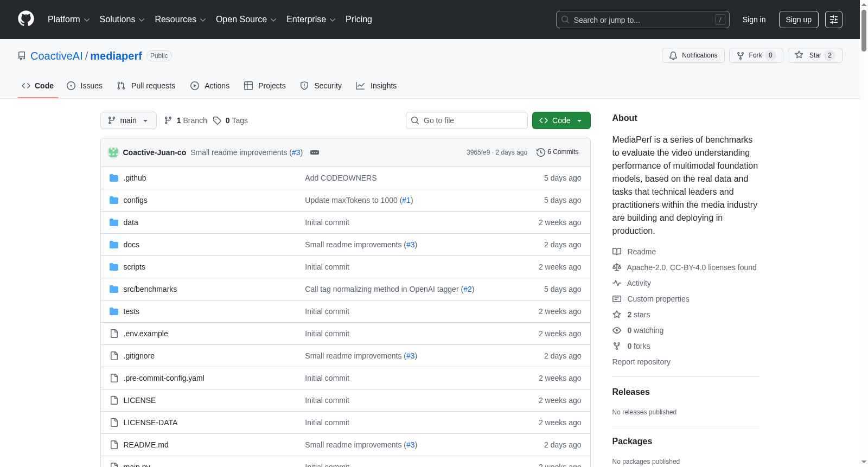Viewport: 868px width, 467px height.
Task: Expand the Solutions dropdown menu
Action: [122, 20]
